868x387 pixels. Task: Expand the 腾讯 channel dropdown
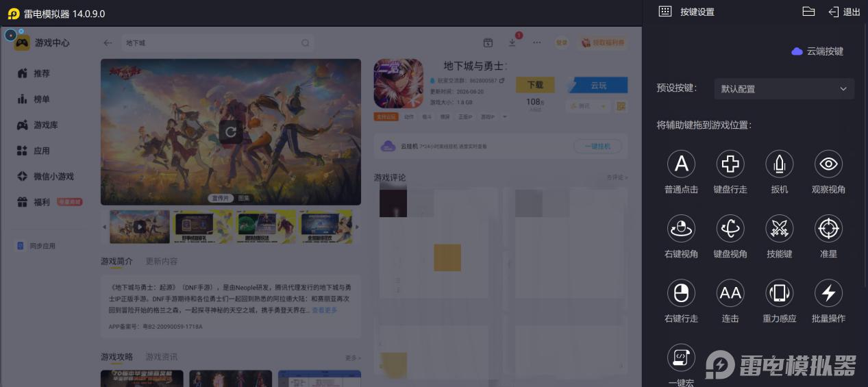pyautogui.click(x=588, y=106)
